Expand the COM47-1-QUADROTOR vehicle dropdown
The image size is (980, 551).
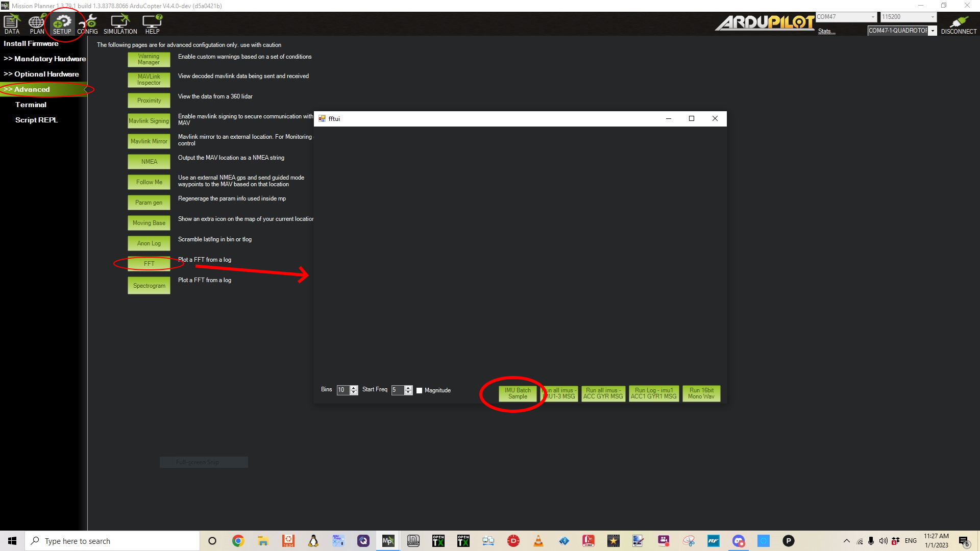point(933,31)
